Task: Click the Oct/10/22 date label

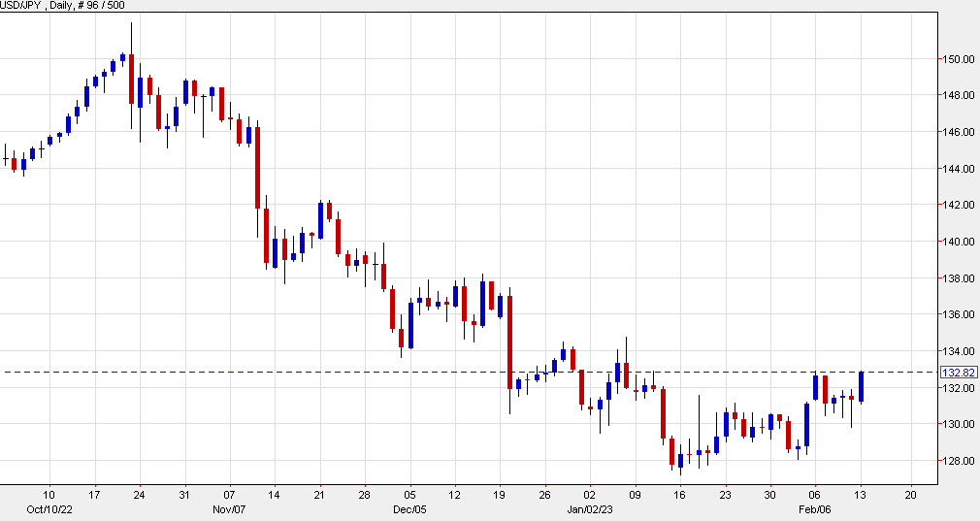Action: (49, 509)
